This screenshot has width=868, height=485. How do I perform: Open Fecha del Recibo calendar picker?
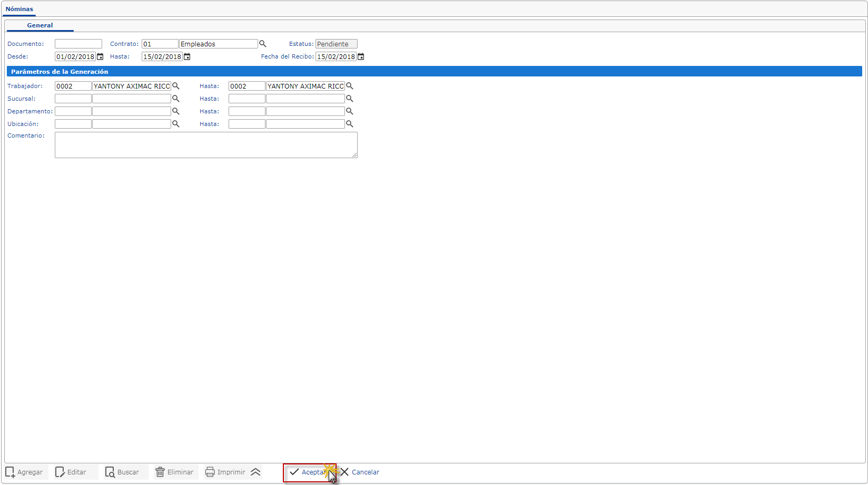[361, 56]
